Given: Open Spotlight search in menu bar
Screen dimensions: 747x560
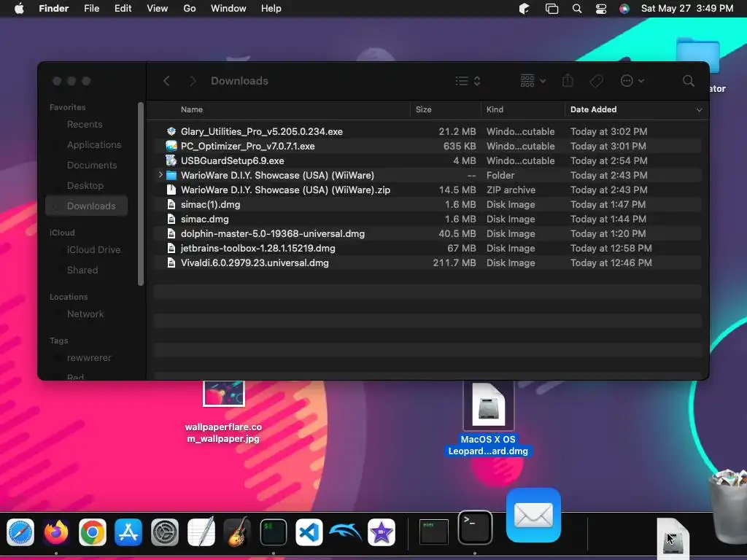Looking at the screenshot, I should coord(577,9).
